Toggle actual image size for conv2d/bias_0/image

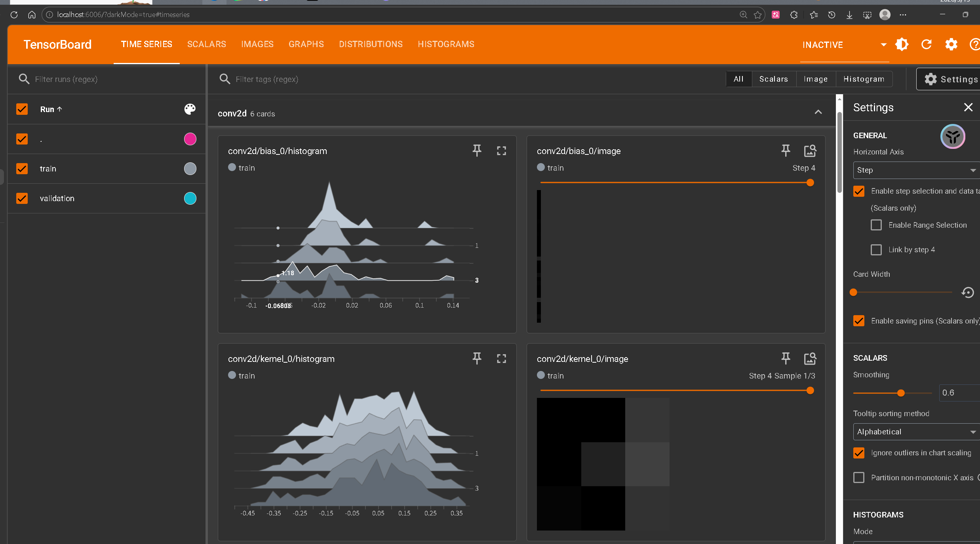click(x=810, y=150)
